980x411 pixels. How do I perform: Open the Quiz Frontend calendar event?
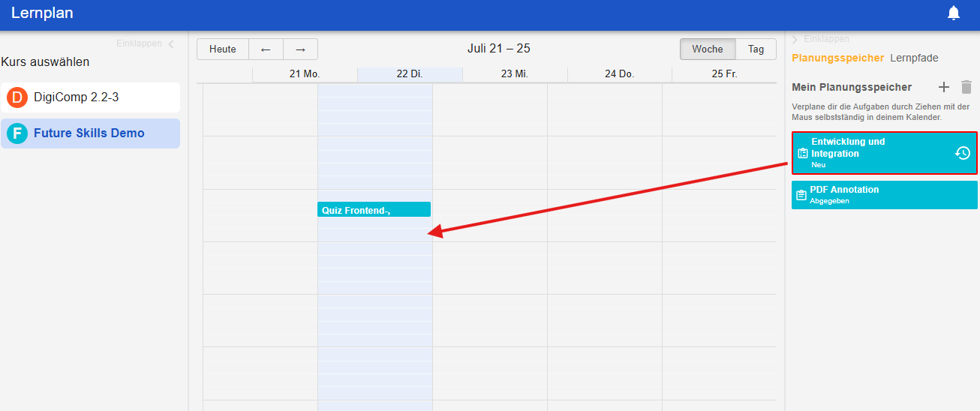pos(374,210)
